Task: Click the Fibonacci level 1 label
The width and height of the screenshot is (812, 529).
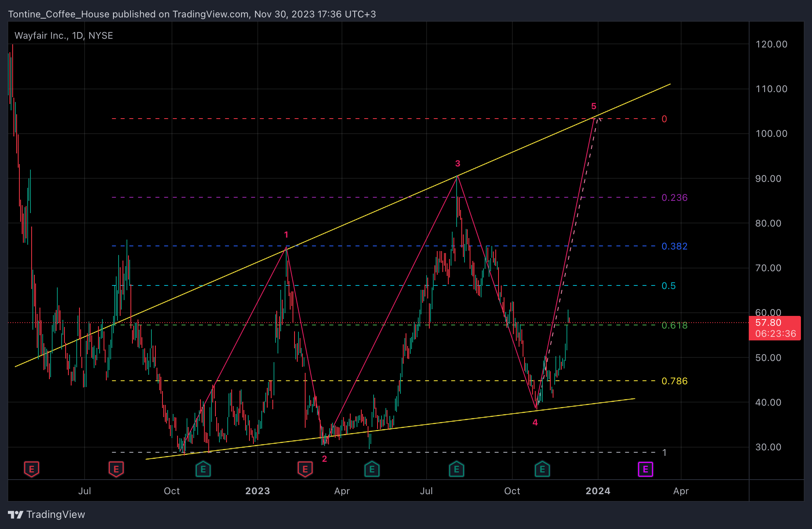Action: pos(665,453)
